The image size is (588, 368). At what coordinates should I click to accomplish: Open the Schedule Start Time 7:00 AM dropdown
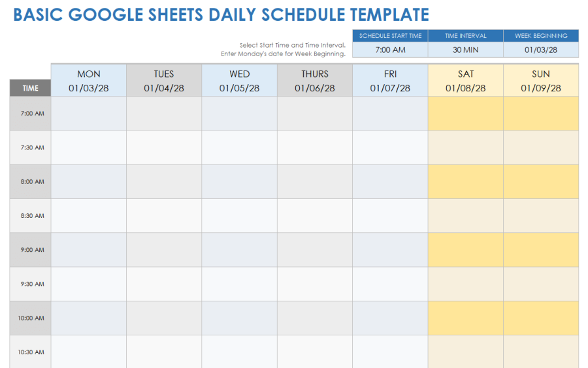pos(390,50)
